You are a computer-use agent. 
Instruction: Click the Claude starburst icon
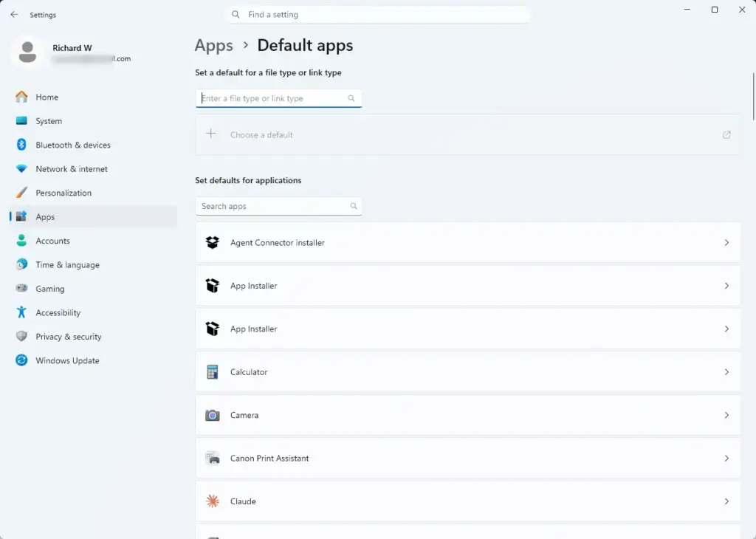tap(212, 501)
